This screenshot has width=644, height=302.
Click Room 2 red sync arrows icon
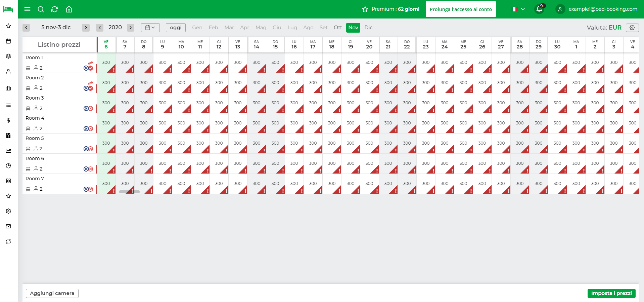click(x=91, y=83)
